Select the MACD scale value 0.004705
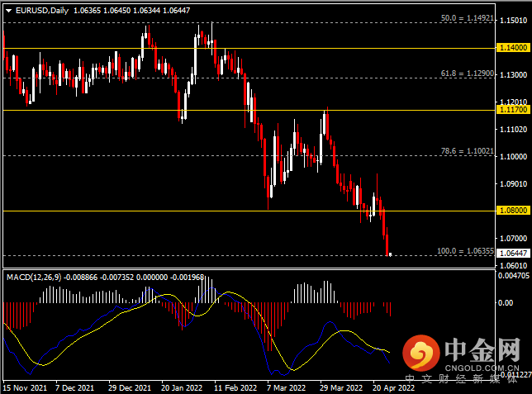Viewport: 532px width, 394px height. click(513, 276)
